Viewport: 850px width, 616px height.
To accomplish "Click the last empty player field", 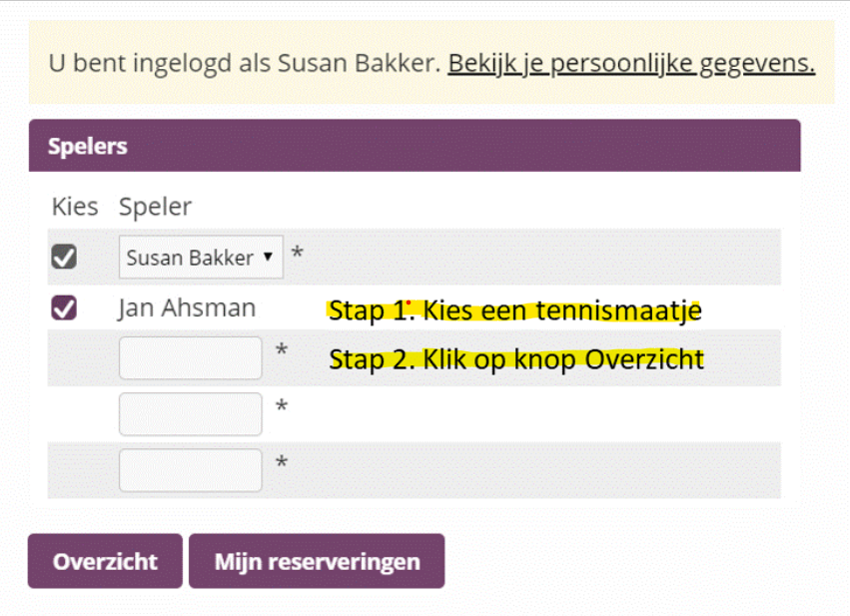I will [190, 470].
